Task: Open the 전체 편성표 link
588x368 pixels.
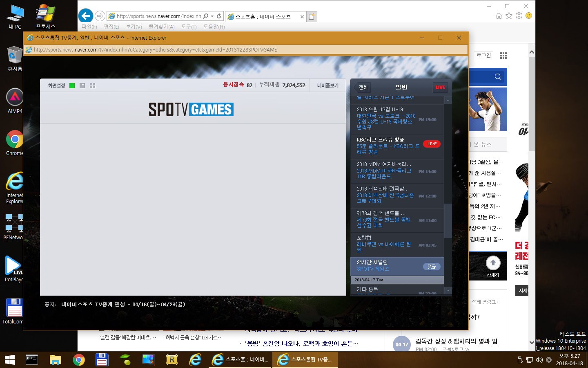Action: pyautogui.click(x=485, y=302)
